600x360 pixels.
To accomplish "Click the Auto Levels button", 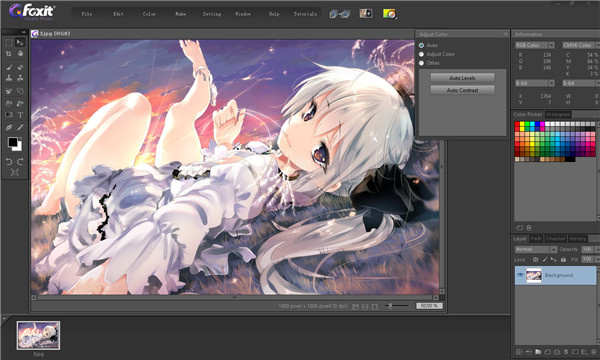I will point(462,78).
